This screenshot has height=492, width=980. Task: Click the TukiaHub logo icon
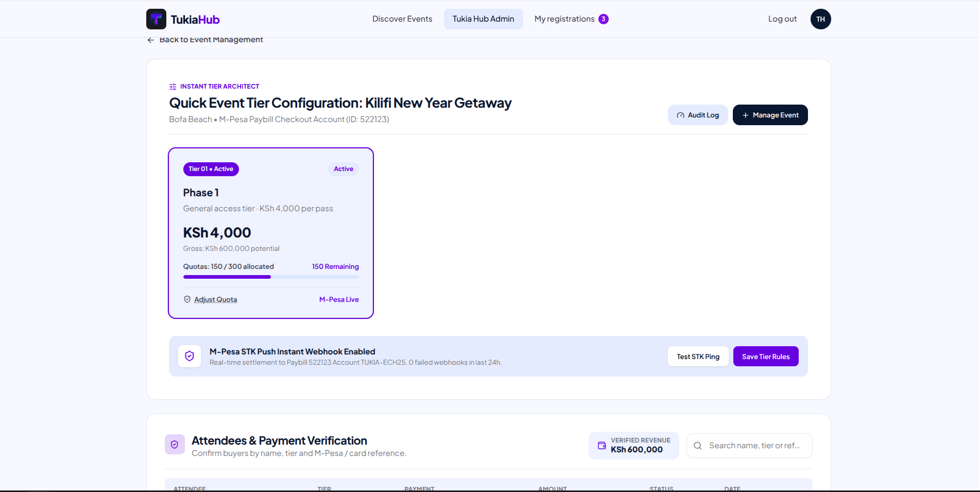point(156,19)
